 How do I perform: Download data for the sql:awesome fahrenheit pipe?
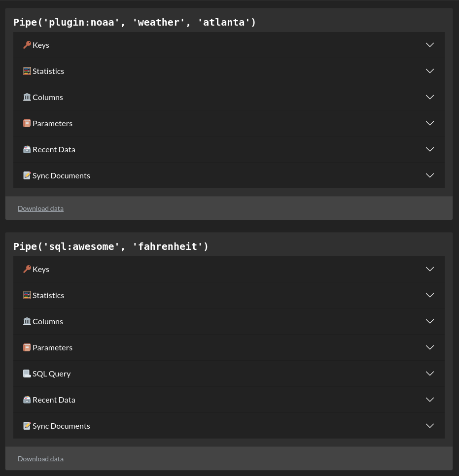[40, 459]
